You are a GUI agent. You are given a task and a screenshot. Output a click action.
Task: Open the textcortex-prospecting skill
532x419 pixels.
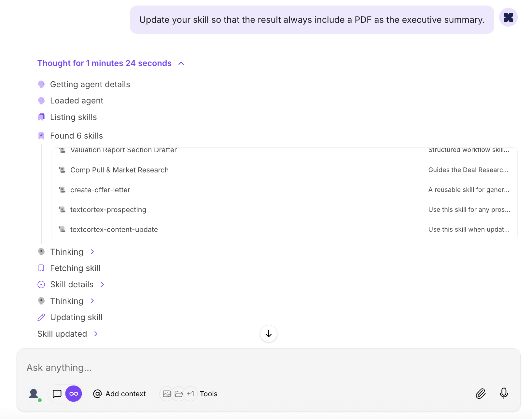click(108, 209)
